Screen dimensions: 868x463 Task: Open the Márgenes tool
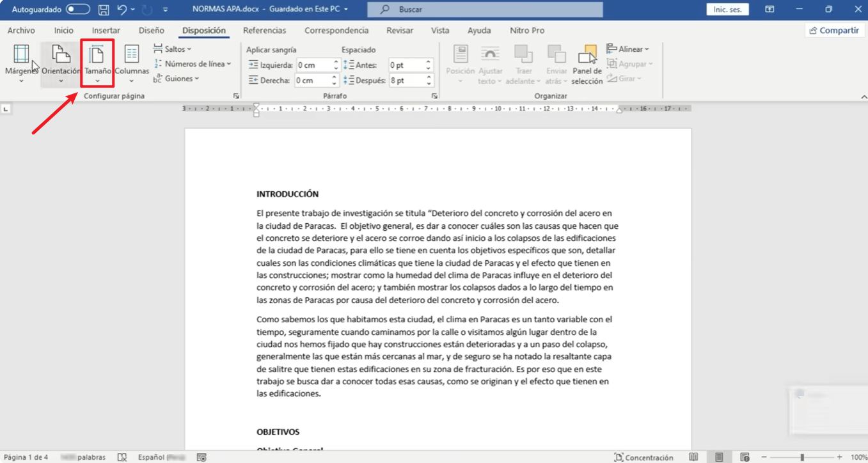[x=21, y=63]
